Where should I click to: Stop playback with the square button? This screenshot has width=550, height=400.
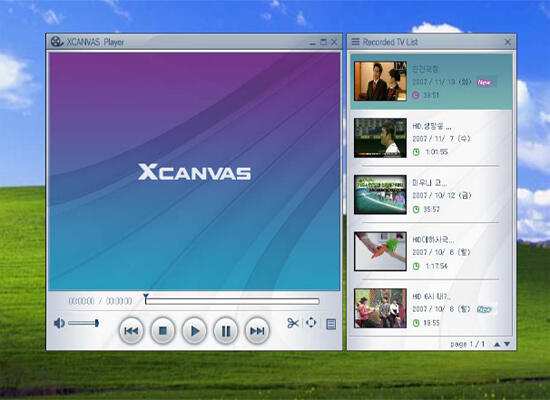coord(162,331)
